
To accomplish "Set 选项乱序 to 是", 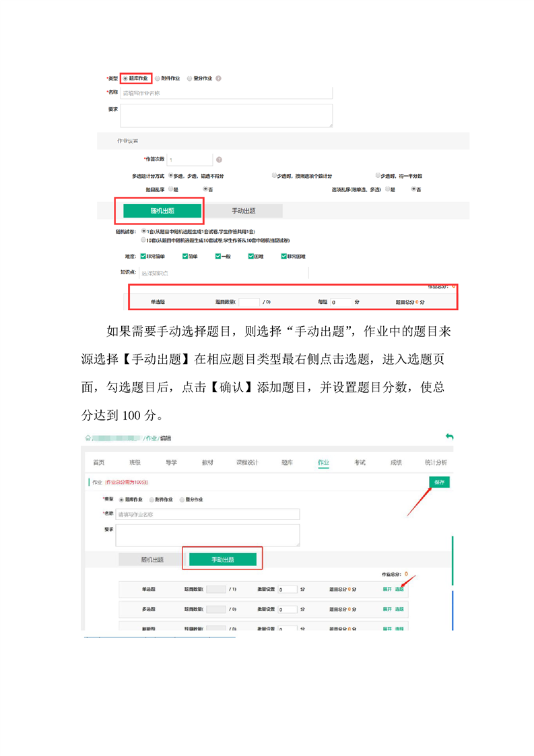I will (387, 189).
